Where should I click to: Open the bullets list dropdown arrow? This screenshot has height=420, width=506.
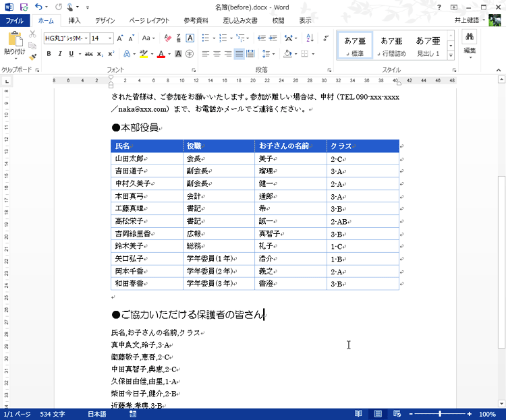tap(214, 38)
